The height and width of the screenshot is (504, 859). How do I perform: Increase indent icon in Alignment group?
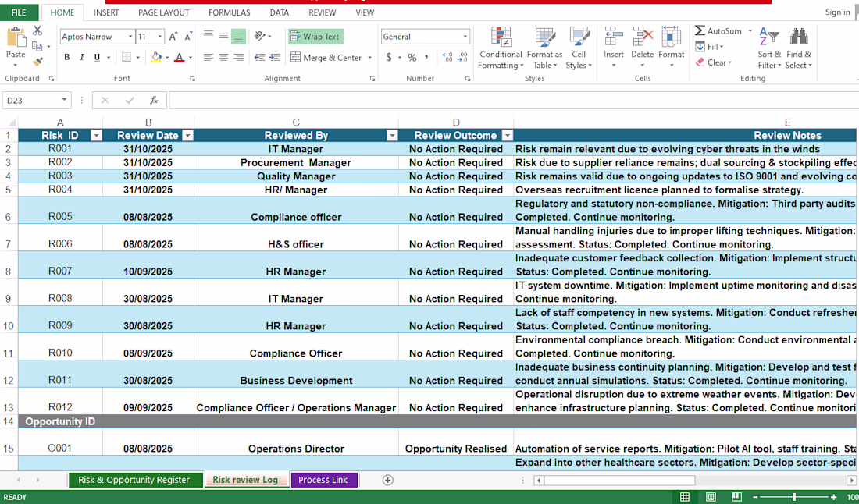point(275,57)
